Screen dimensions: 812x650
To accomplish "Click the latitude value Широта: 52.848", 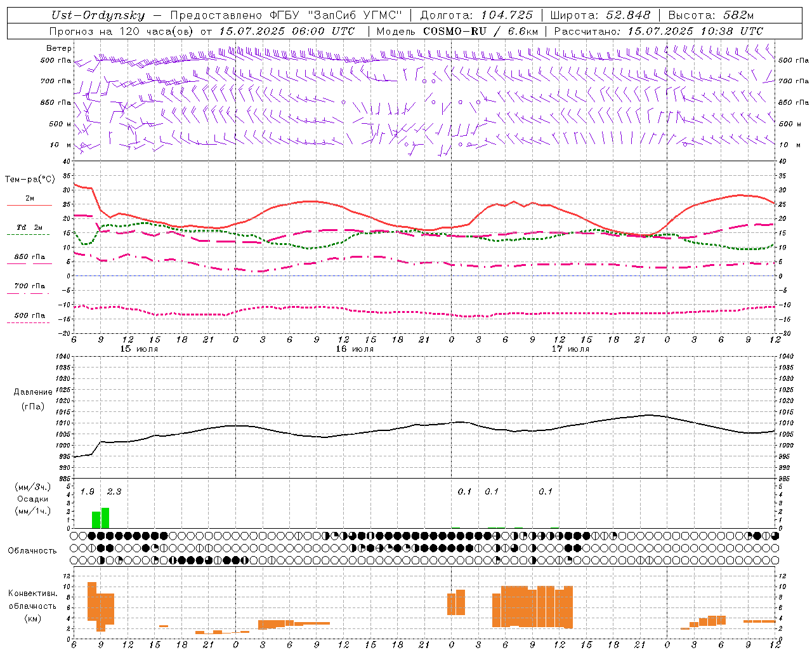I will 600,15.
